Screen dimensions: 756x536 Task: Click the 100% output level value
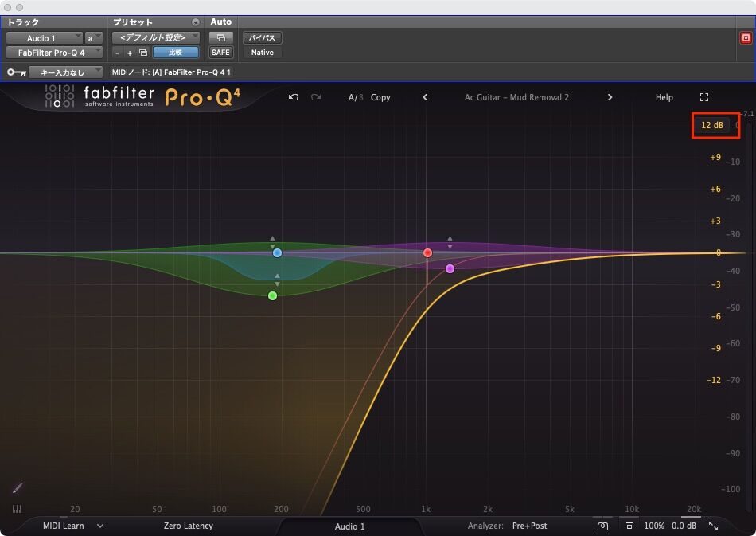(654, 526)
